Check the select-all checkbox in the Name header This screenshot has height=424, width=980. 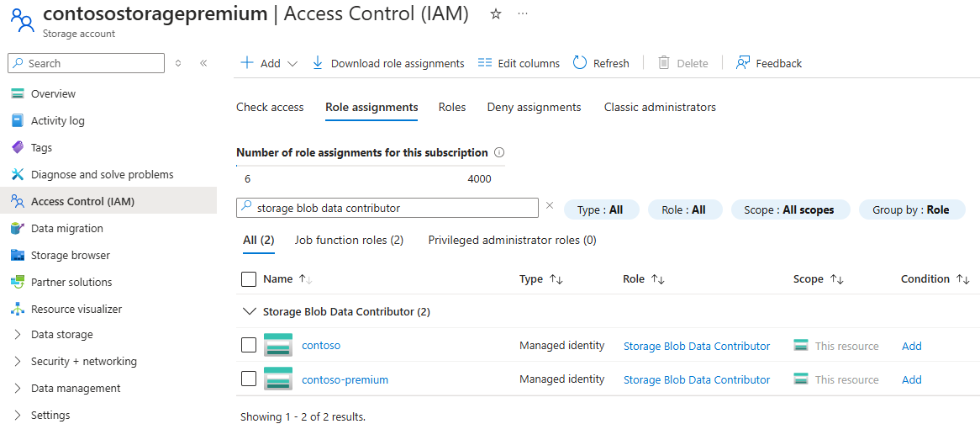(249, 279)
